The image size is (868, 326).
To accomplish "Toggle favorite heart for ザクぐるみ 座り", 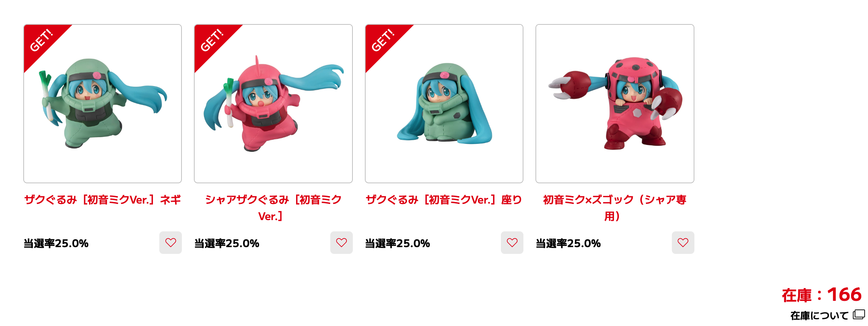I will (x=512, y=243).
